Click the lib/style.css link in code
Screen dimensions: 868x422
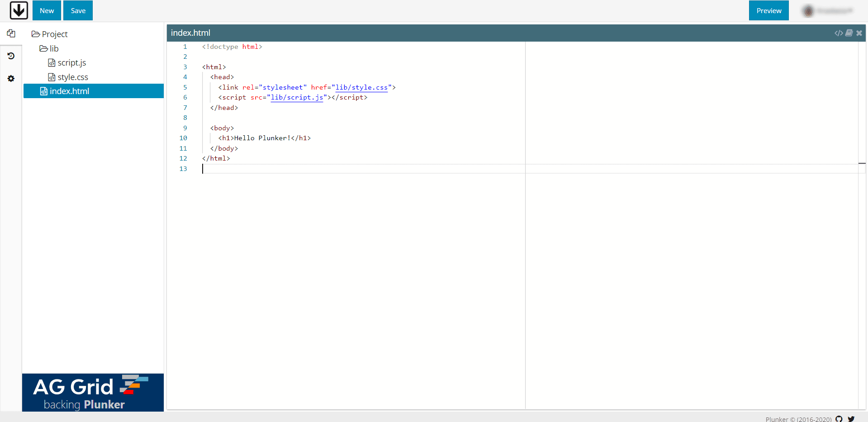(361, 88)
